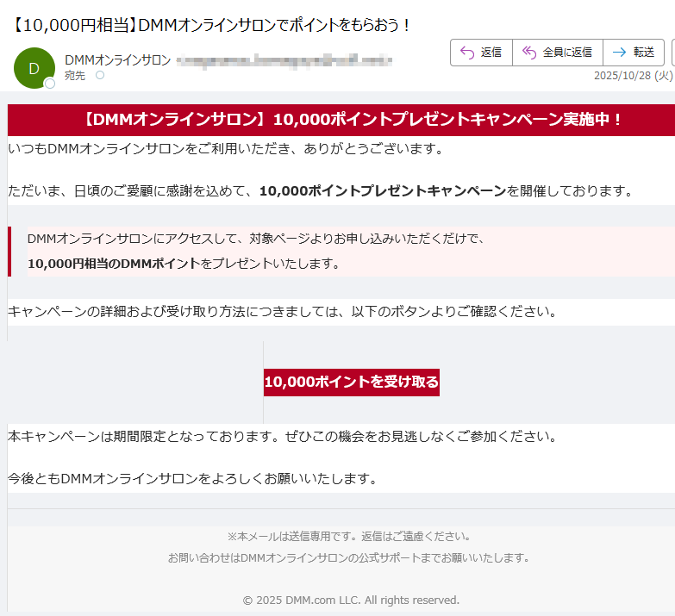The height and width of the screenshot is (616, 675).
Task: Click the green D sender avatar
Action: [34, 68]
